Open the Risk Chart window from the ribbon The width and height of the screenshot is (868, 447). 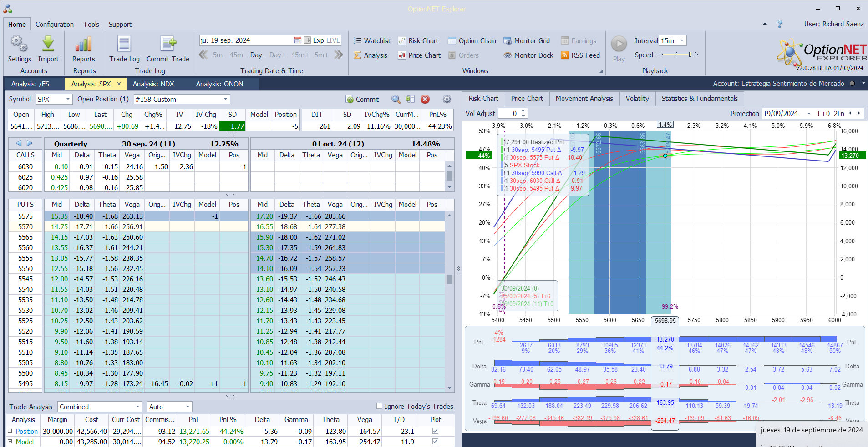coord(418,41)
